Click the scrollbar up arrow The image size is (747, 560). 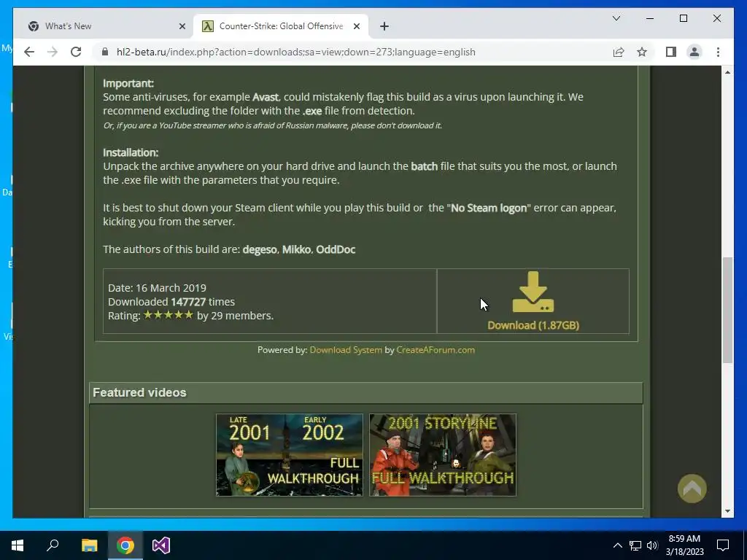[x=727, y=72]
